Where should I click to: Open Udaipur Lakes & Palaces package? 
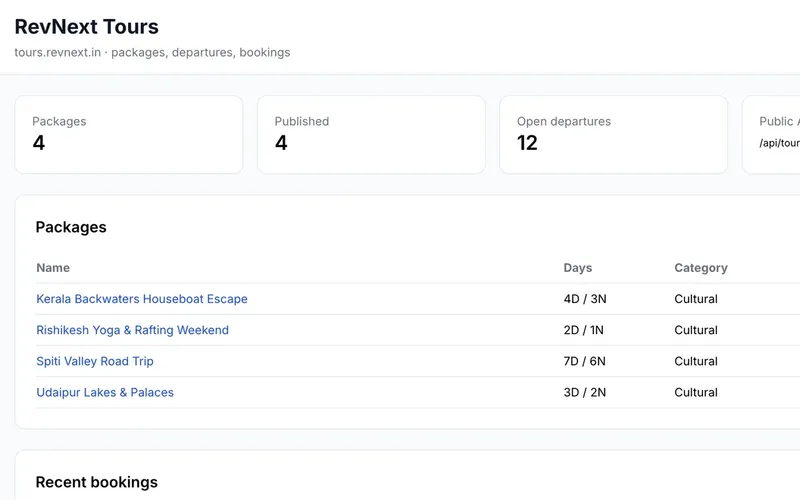105,392
